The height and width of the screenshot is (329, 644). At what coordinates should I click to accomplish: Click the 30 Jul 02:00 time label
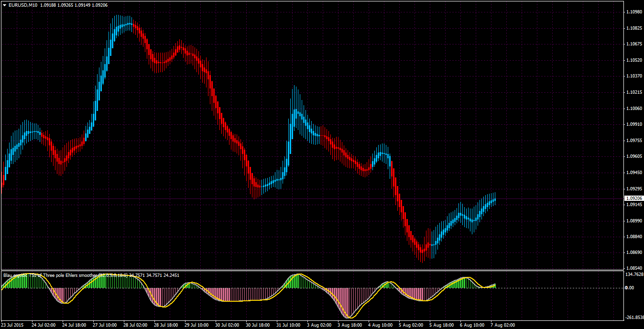coord(227,325)
